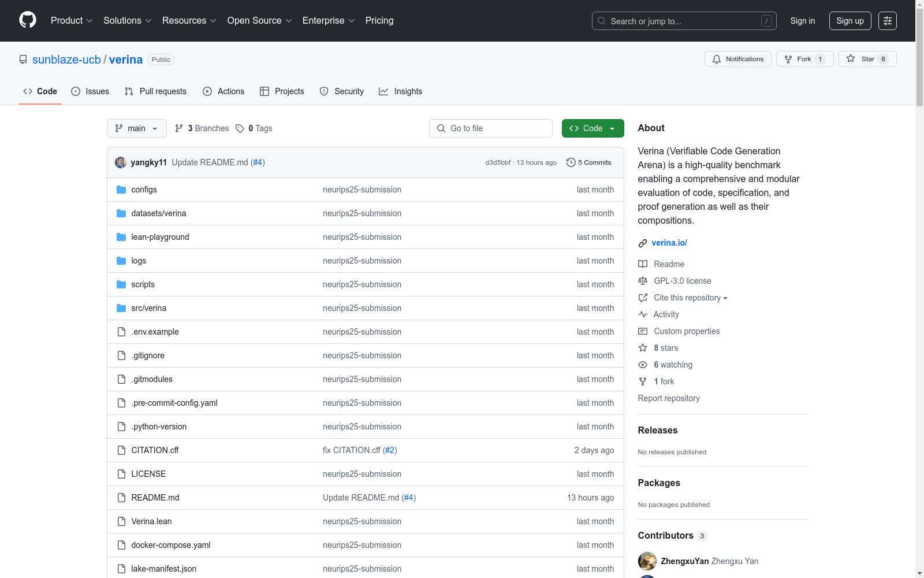The image size is (924, 578).
Task: Open the Releases section heading
Action: [x=658, y=430]
